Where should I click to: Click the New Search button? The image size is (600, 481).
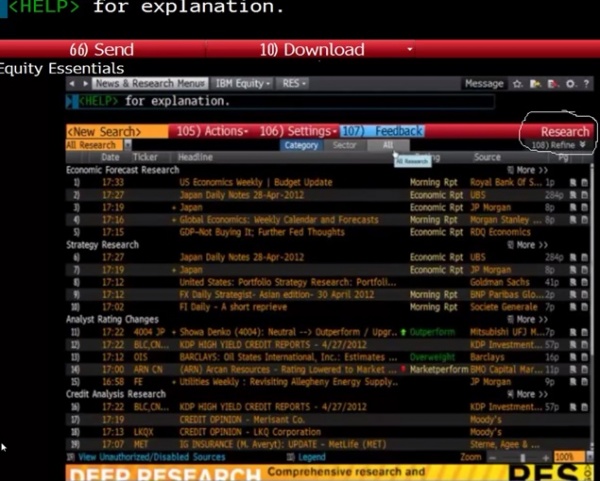coord(117,132)
